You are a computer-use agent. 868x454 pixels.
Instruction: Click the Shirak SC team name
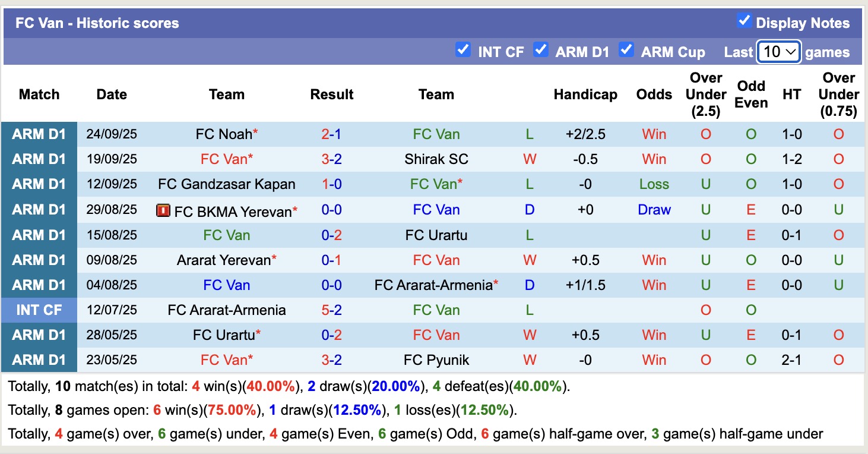click(436, 159)
